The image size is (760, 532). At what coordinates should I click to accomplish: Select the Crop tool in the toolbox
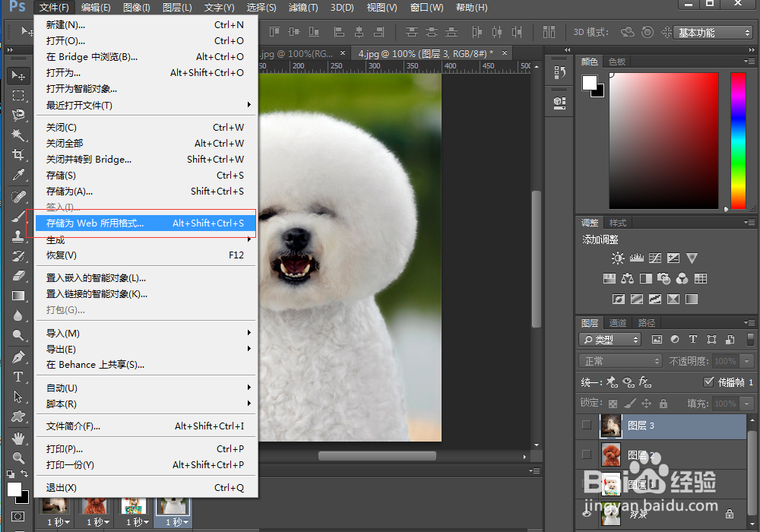click(18, 155)
